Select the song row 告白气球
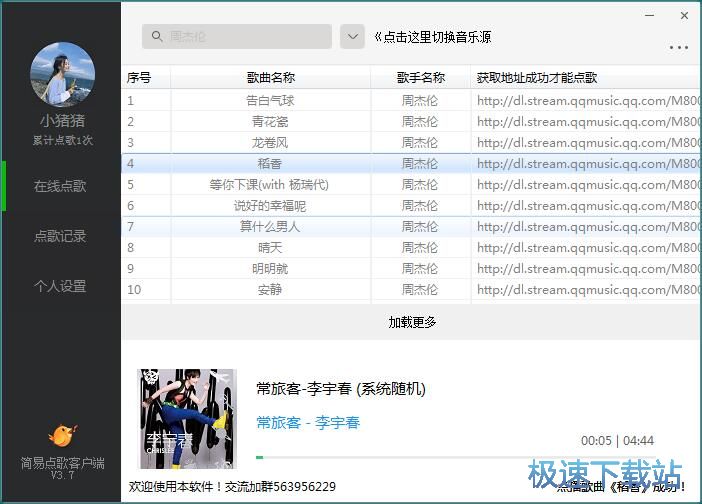The height and width of the screenshot is (504, 702). coord(411,100)
